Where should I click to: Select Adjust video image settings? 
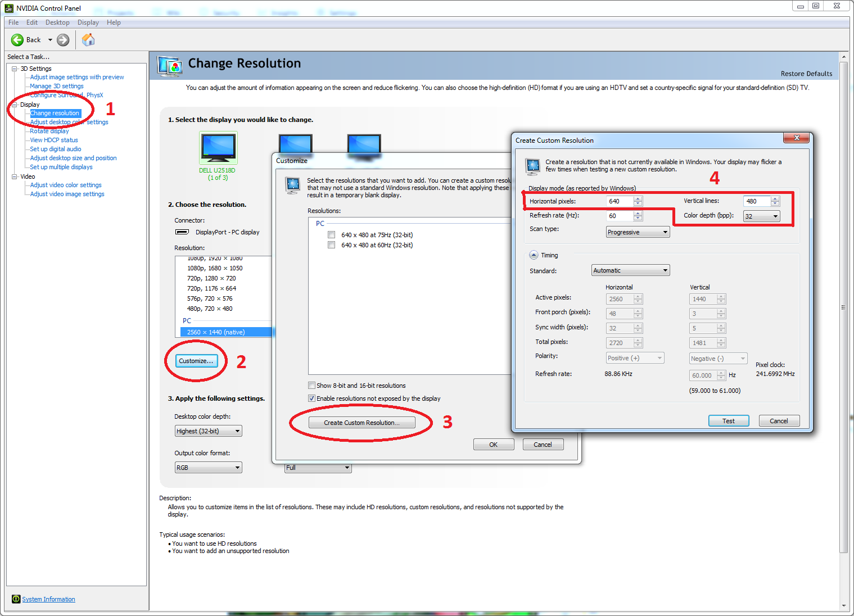[67, 194]
